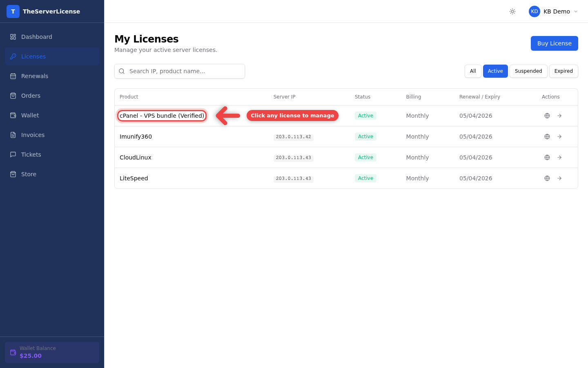Click Active status badge for Imunify360
This screenshot has height=368, width=588.
(x=365, y=137)
